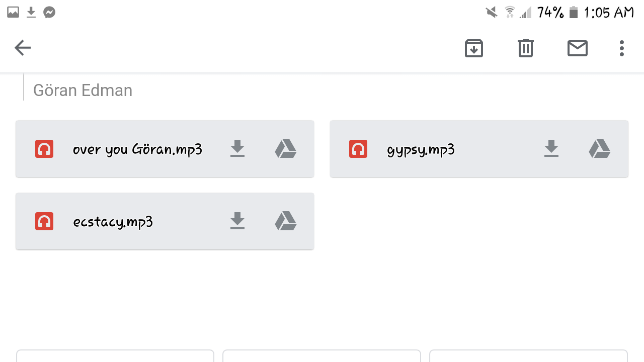Tap the gypsy.mp3 file name
Screen dimensions: 644x362
click(x=421, y=149)
